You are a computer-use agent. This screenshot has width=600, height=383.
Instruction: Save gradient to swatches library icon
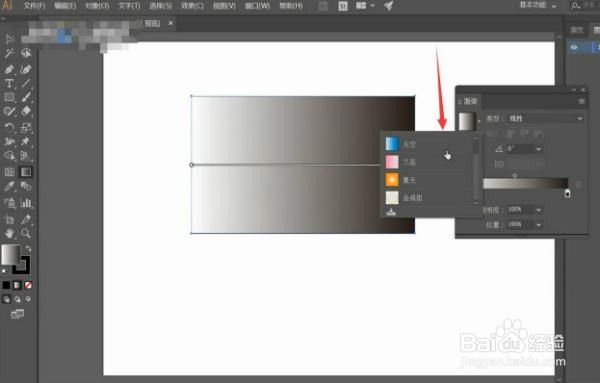391,212
